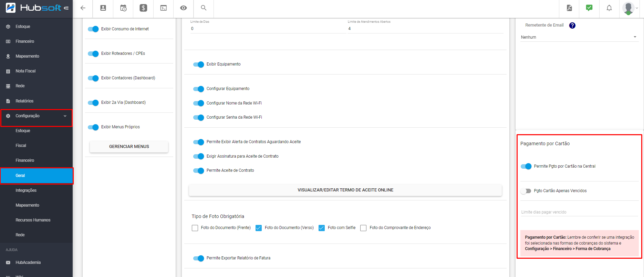
Task: Click the Estoque cube icon in sidebar
Action: click(8, 27)
